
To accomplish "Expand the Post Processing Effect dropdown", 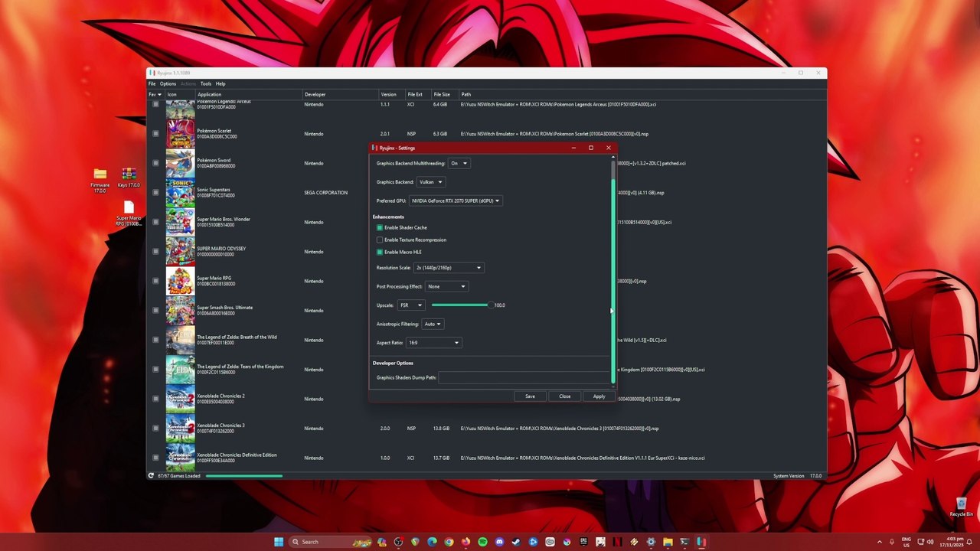I will (x=446, y=286).
